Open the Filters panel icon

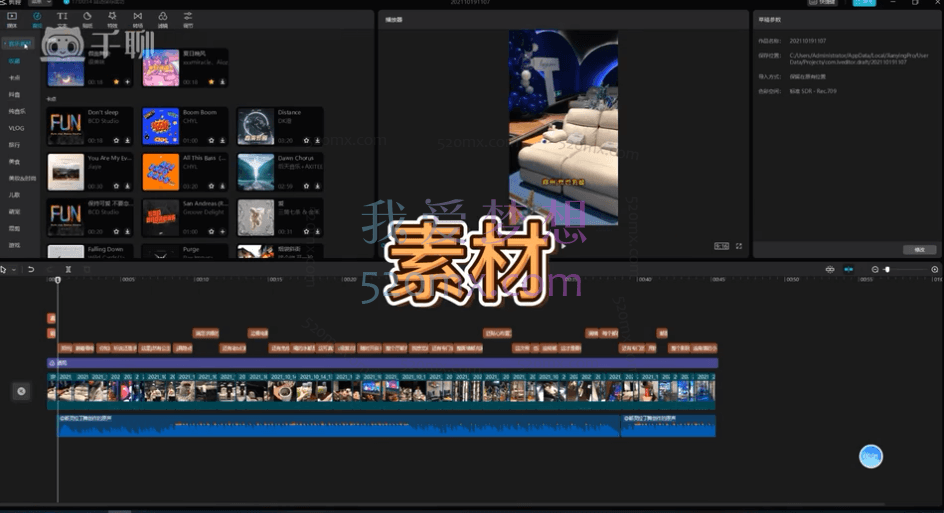(162, 19)
